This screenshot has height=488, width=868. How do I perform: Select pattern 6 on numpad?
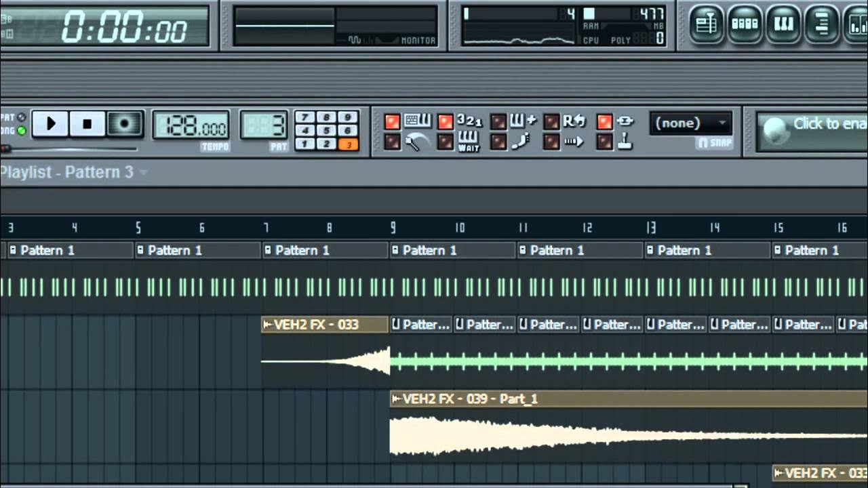tap(348, 130)
